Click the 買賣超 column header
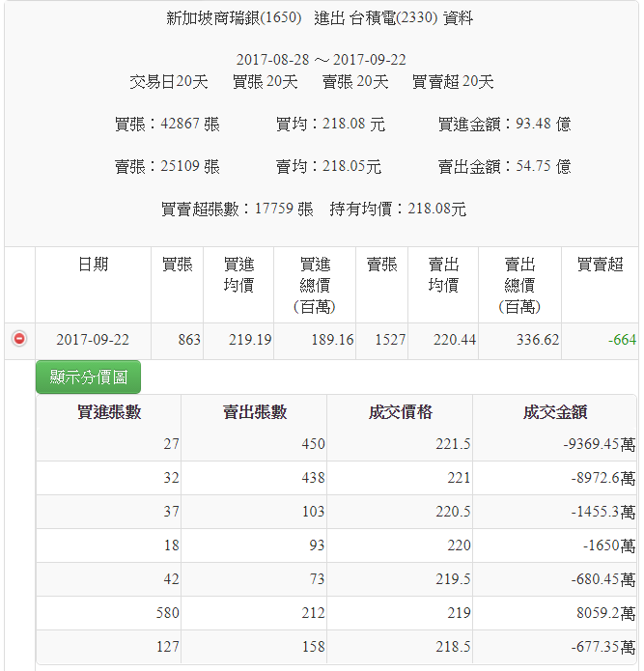644x671 pixels. [x=600, y=265]
